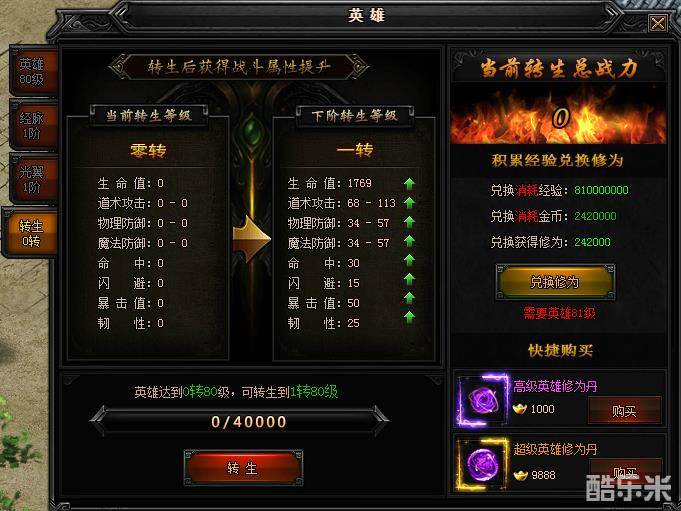Switch to the 英雄 80级 side tab

point(33,71)
